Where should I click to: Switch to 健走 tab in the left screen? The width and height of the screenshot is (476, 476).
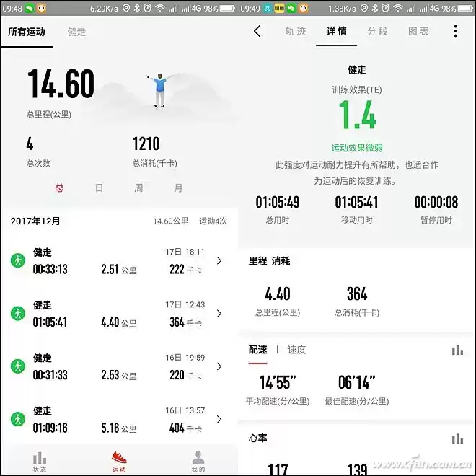[76, 32]
